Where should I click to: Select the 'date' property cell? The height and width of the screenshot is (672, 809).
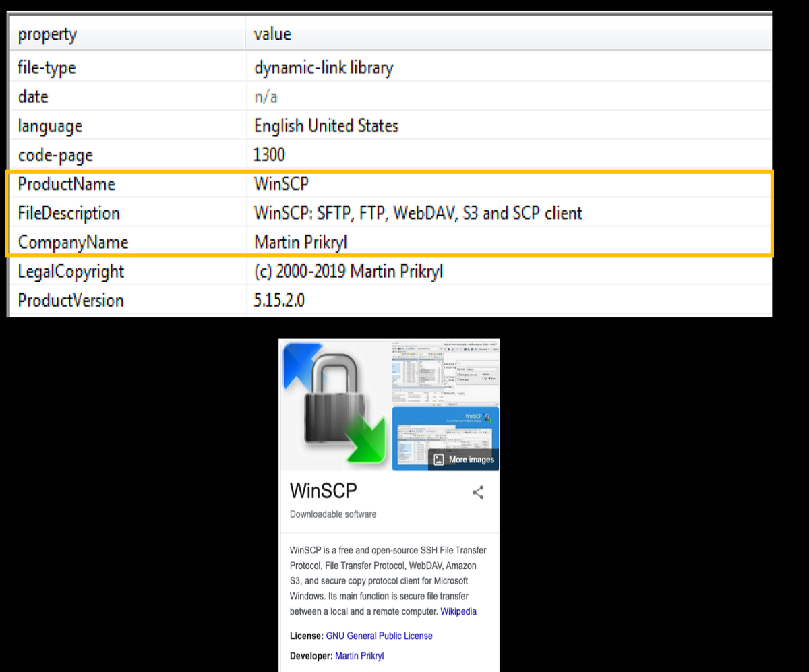(x=127, y=97)
